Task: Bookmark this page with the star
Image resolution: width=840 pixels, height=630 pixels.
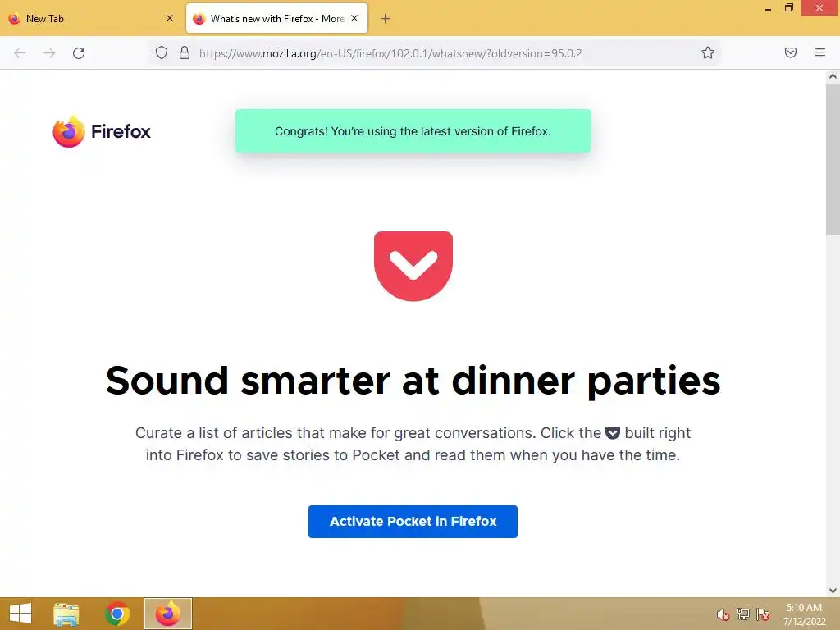Action: [x=708, y=52]
